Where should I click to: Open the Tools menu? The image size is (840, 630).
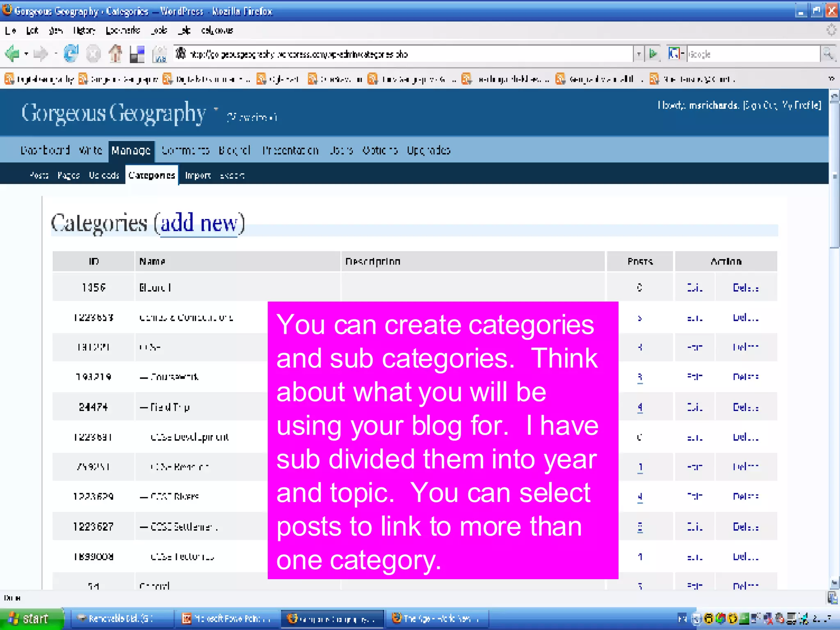point(159,30)
